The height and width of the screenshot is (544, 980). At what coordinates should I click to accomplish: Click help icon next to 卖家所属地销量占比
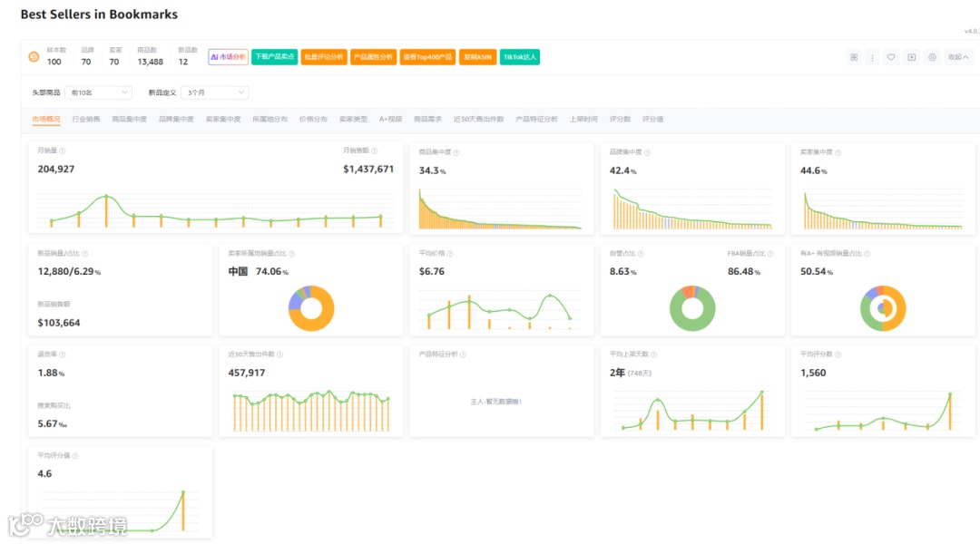[292, 254]
